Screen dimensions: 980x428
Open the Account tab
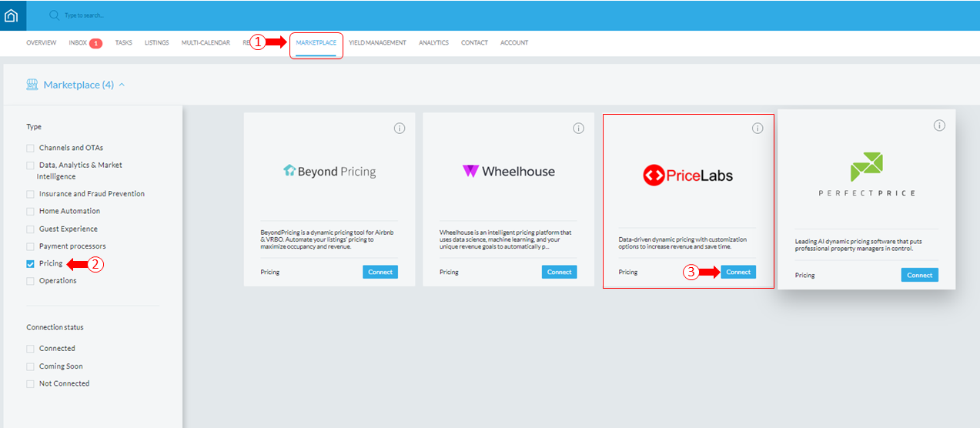coord(514,43)
